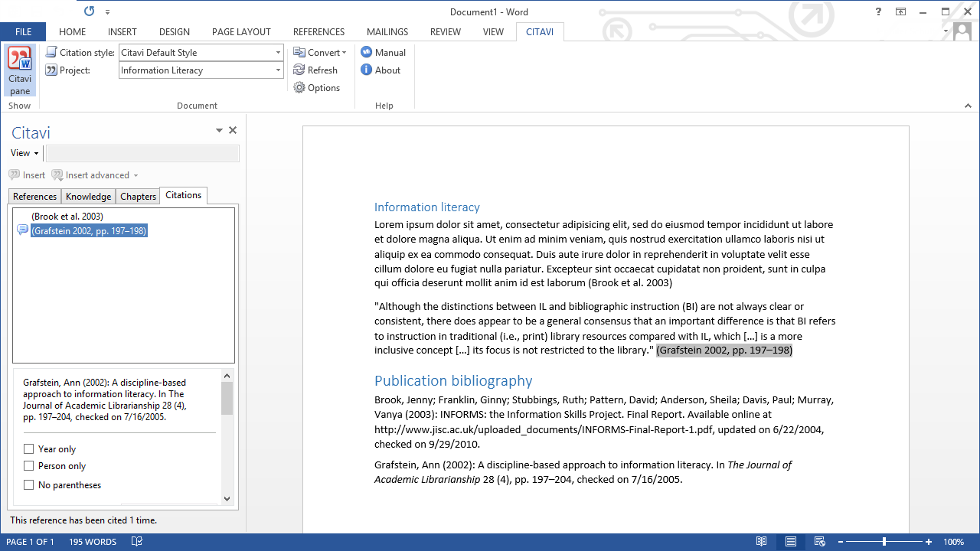980x551 pixels.
Task: Switch to Print Layout view
Action: (790, 542)
